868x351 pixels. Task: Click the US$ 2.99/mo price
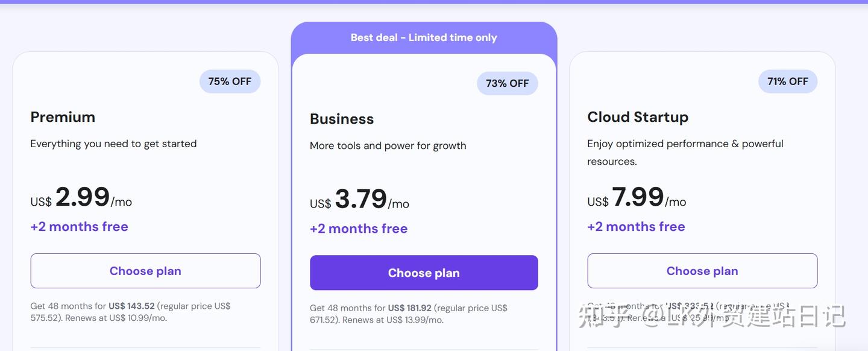(x=81, y=198)
